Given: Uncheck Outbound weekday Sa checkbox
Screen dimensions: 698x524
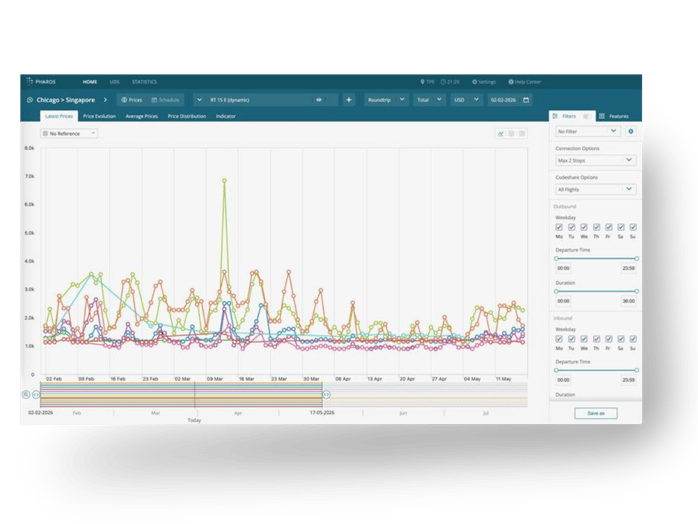Looking at the screenshot, I should point(621,227).
